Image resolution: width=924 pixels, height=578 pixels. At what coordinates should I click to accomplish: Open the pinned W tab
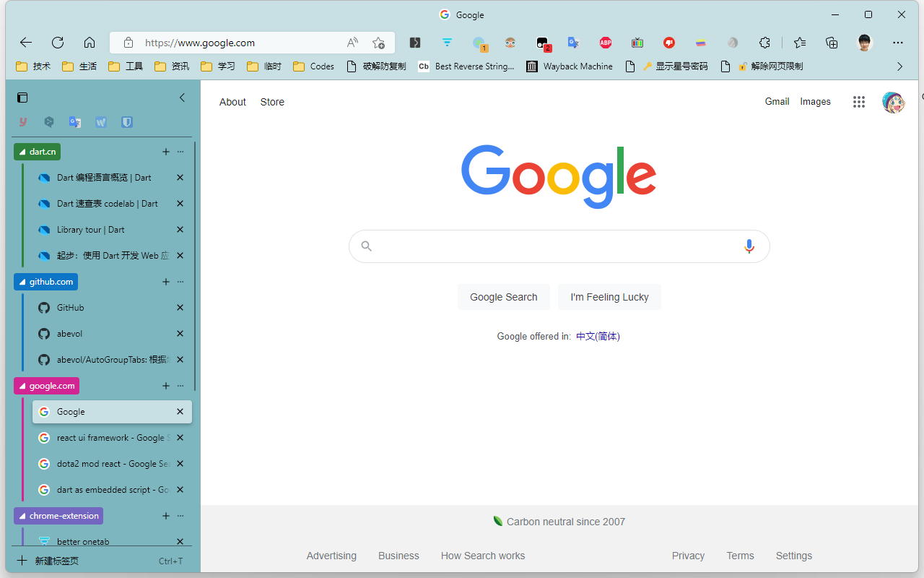pos(101,122)
